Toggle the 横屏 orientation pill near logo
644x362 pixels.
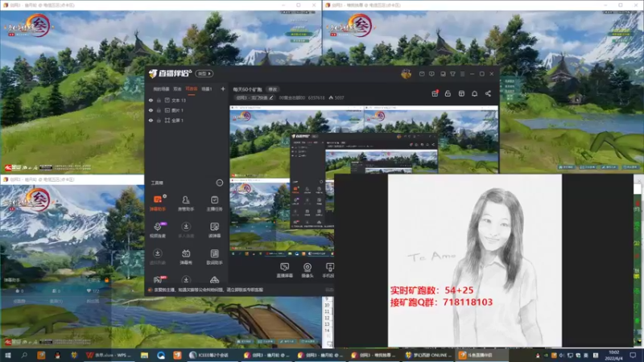click(204, 73)
